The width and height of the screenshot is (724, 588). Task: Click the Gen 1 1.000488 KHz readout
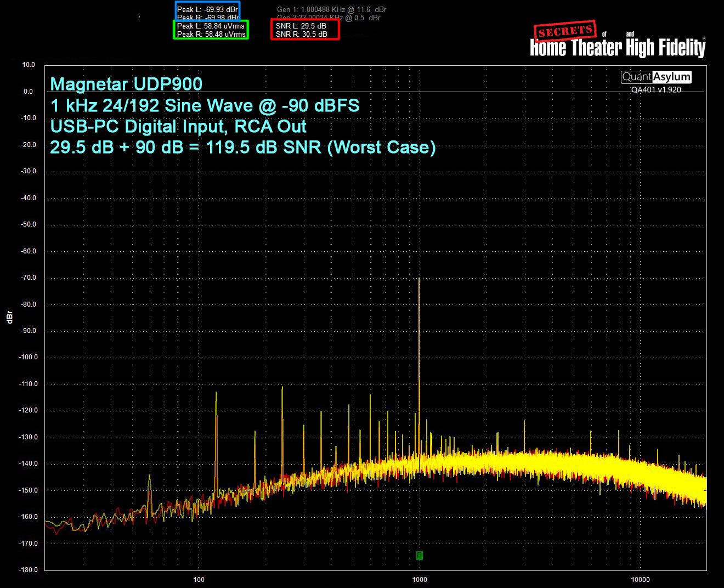click(331, 10)
